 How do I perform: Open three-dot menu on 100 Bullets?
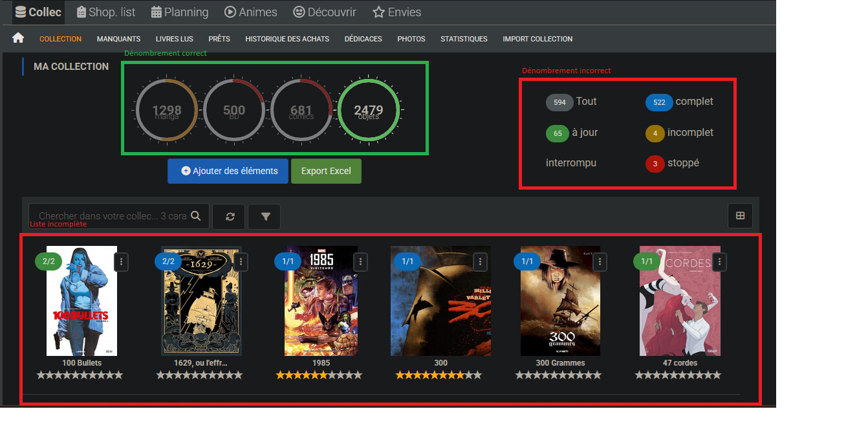(122, 261)
